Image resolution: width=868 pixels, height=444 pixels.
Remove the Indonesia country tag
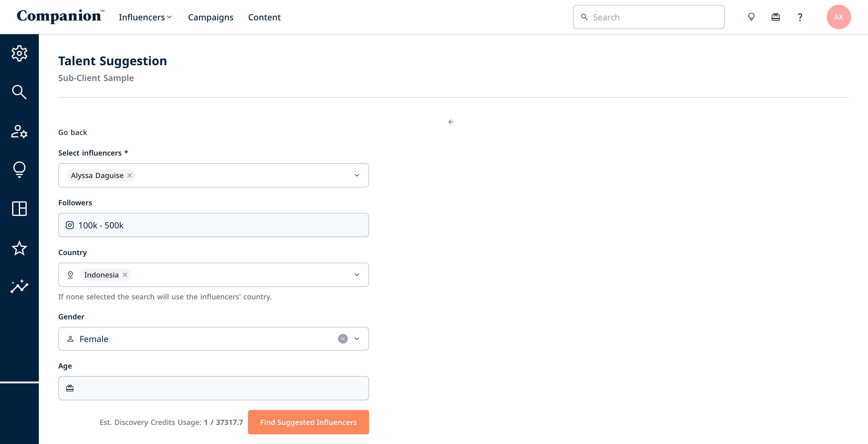click(125, 275)
